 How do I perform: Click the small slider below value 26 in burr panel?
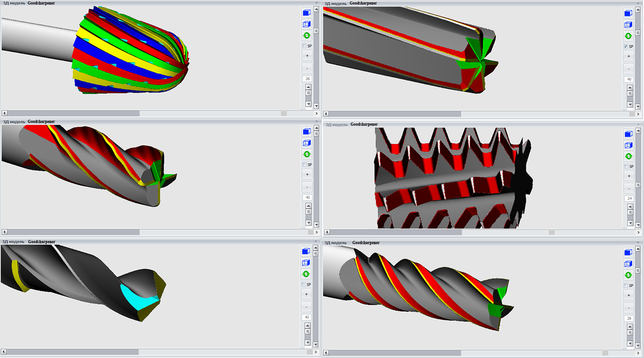308,93
